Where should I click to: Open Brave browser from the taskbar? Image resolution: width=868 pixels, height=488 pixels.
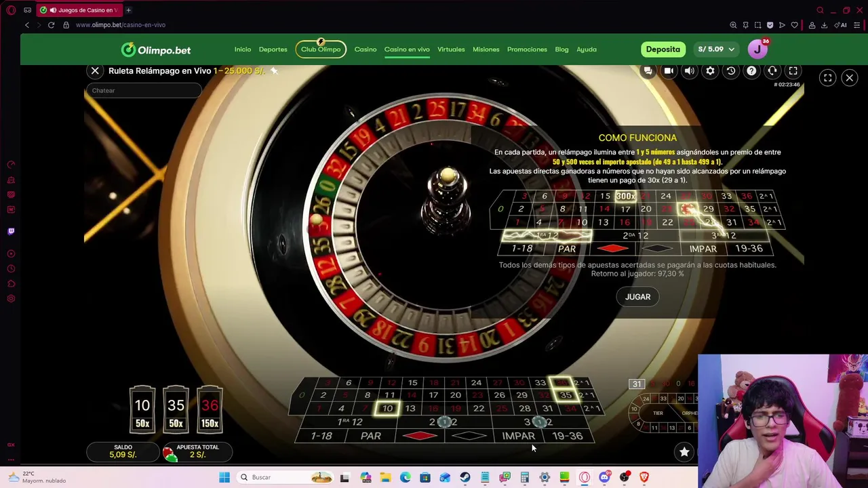[644, 477]
